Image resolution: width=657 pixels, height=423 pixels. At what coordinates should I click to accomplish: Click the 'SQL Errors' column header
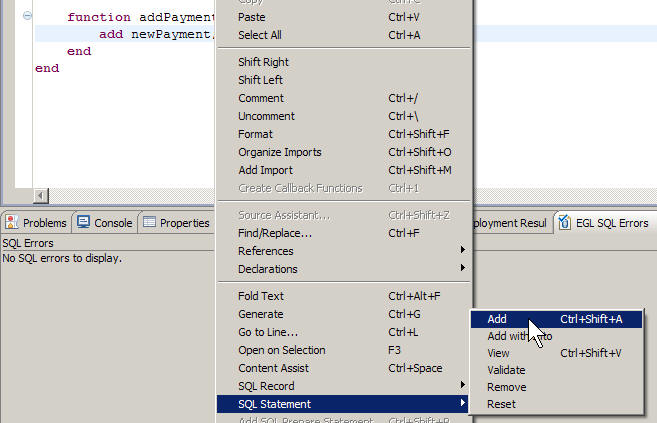tap(28, 243)
